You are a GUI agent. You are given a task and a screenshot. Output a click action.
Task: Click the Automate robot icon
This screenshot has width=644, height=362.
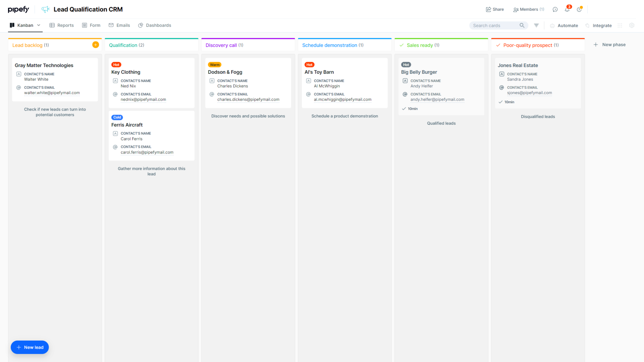(x=552, y=25)
